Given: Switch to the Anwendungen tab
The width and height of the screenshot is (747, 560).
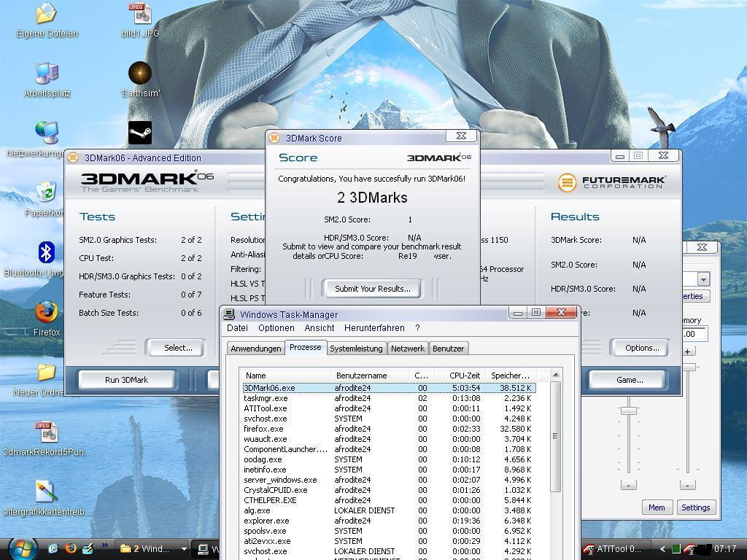Looking at the screenshot, I should click(256, 349).
